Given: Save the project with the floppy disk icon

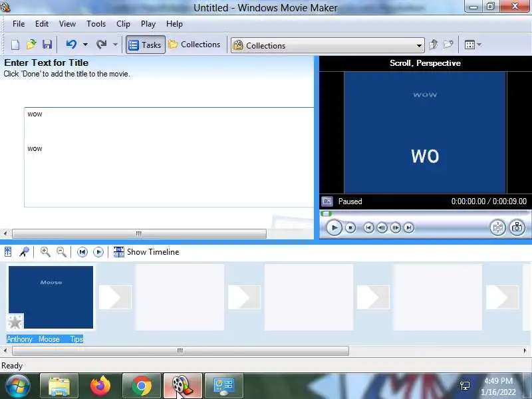Looking at the screenshot, I should pyautogui.click(x=47, y=45).
